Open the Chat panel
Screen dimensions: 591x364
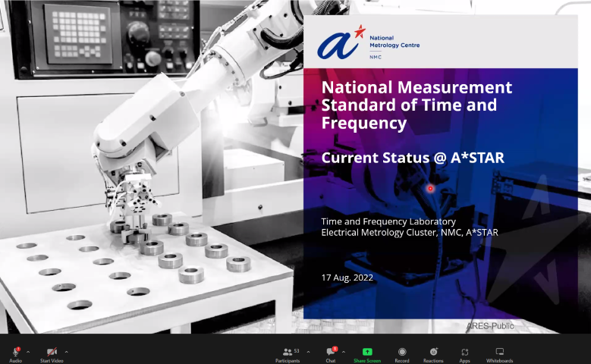(331, 353)
